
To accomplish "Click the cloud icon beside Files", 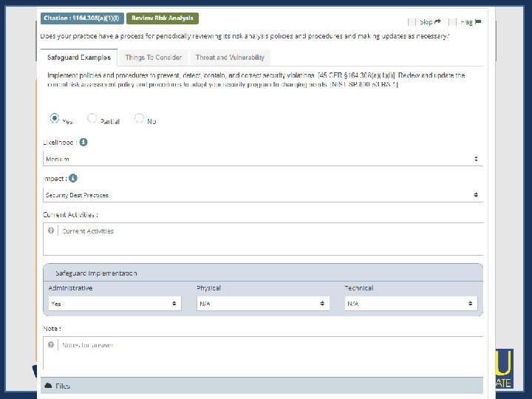I will click(48, 386).
